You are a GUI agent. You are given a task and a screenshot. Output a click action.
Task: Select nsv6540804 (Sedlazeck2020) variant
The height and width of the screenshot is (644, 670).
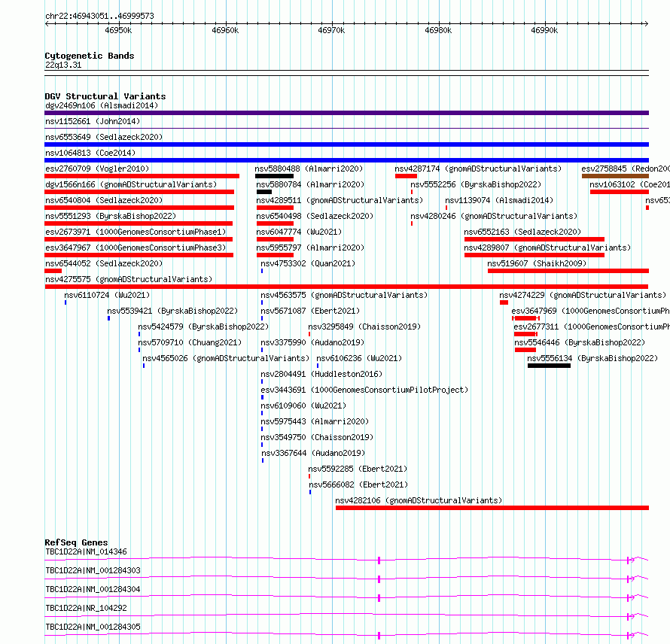pos(104,200)
